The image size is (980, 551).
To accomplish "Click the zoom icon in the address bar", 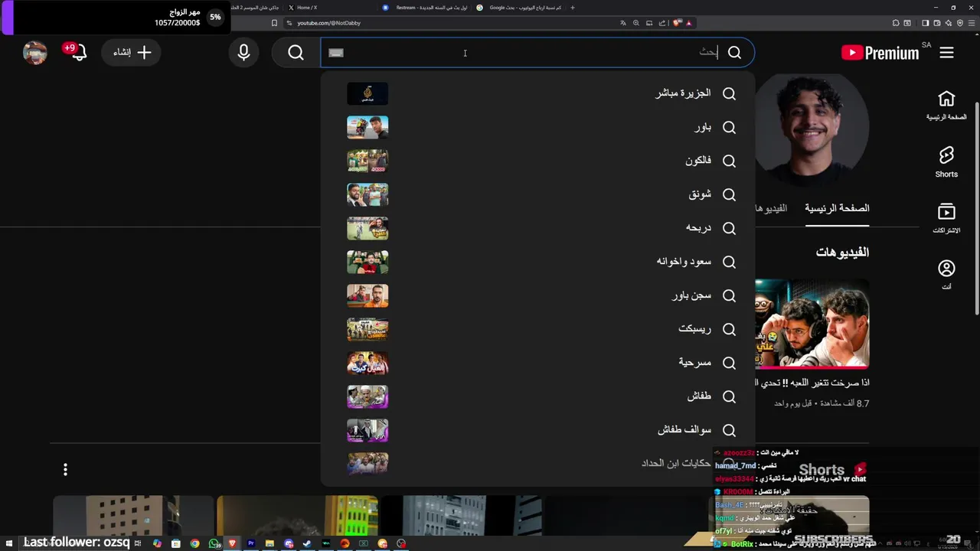I will pos(636,23).
